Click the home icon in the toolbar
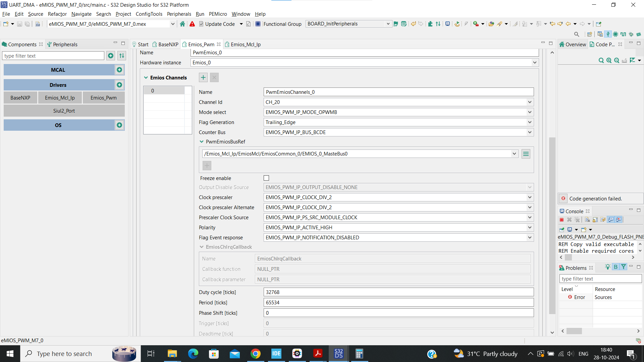644x362 pixels. click(x=182, y=24)
